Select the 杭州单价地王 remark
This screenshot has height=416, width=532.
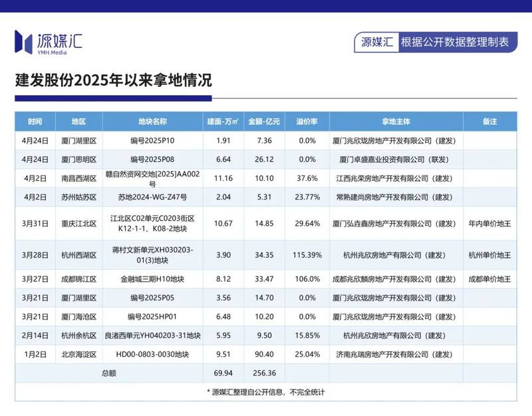(489, 255)
